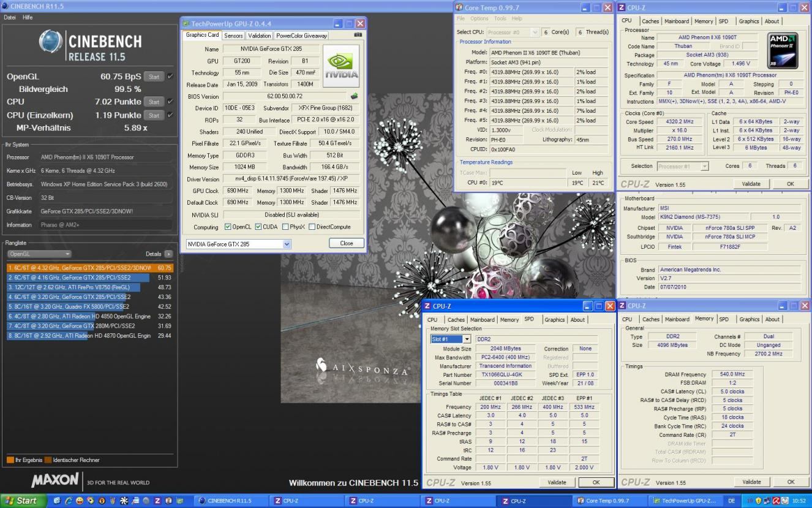The width and height of the screenshot is (812, 508).
Task: Click the purple CPU-Z quick launch icon
Action: point(158,501)
